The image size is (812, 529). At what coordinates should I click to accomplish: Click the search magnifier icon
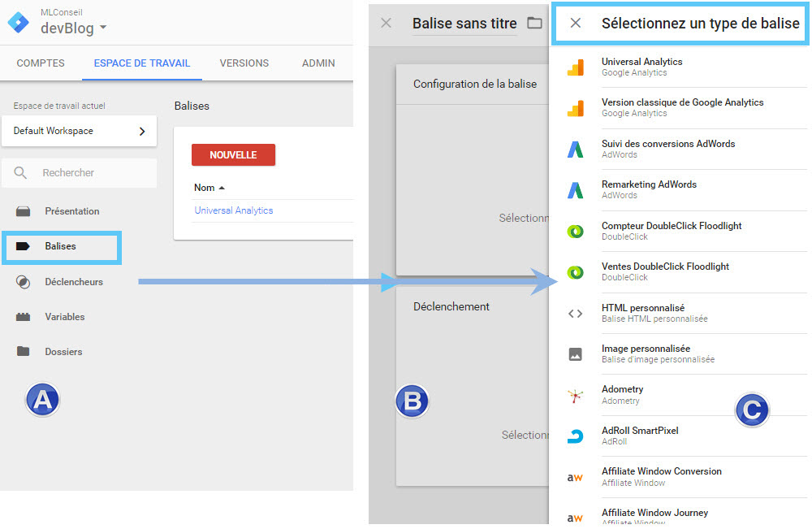[20, 172]
